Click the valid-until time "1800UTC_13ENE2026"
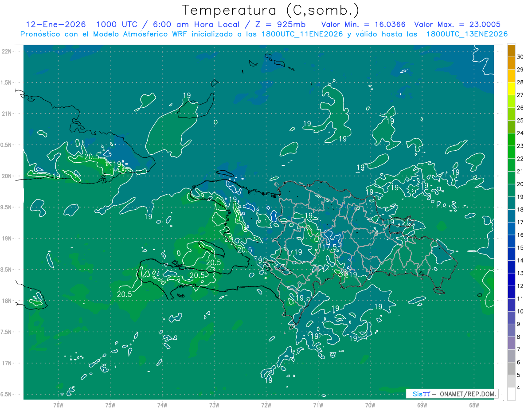 point(467,34)
